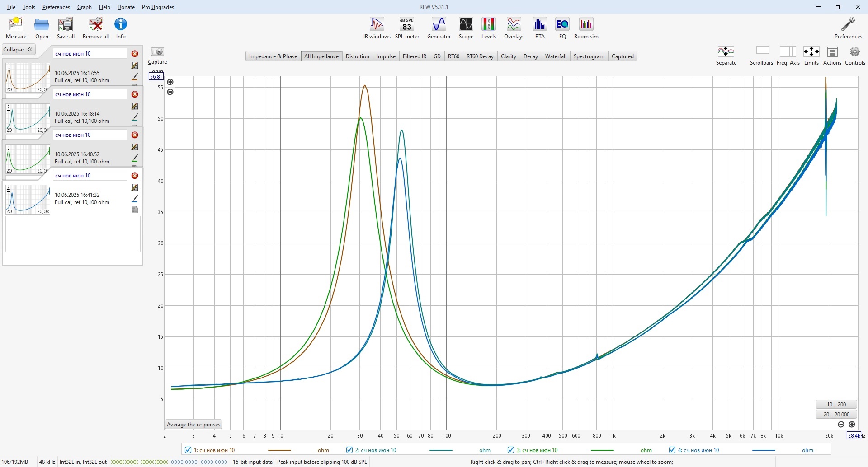This screenshot has width=868, height=467.
Task: Select the measurement 2 thumbnail
Action: click(x=28, y=118)
